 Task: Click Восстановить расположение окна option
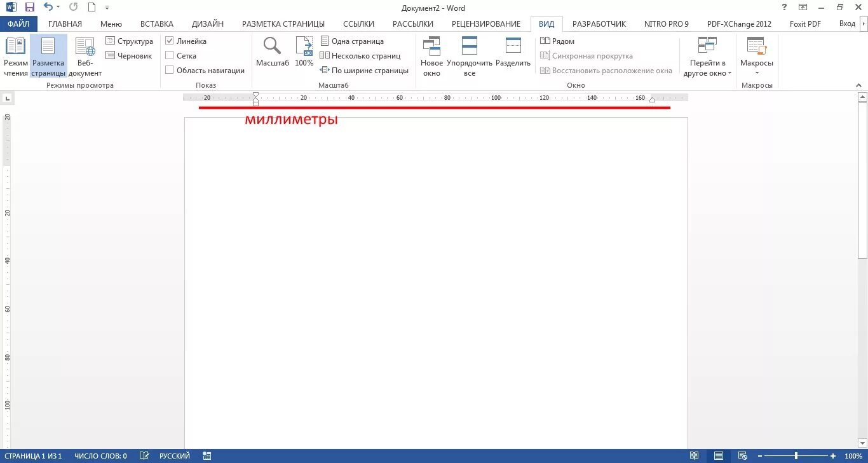[x=606, y=71]
